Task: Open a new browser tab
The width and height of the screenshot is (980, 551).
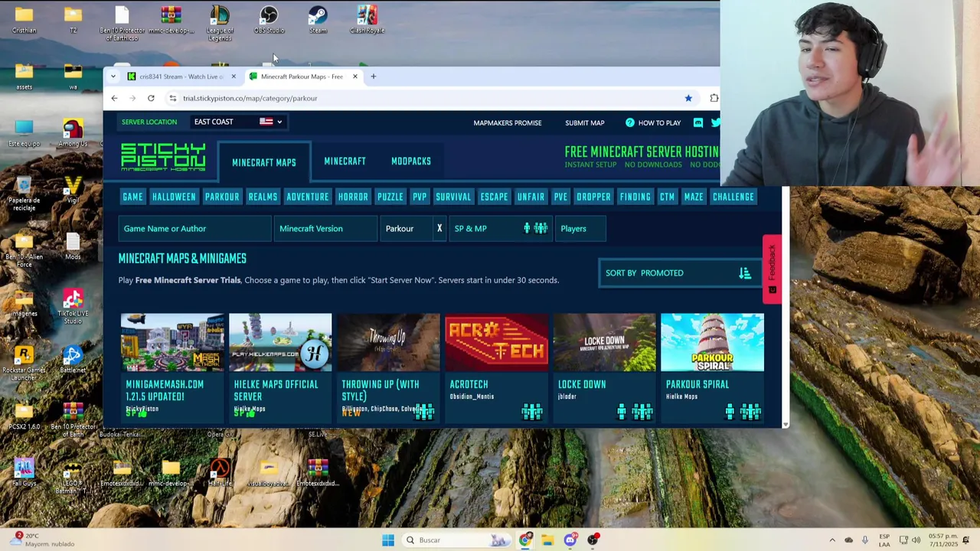Action: click(x=373, y=77)
